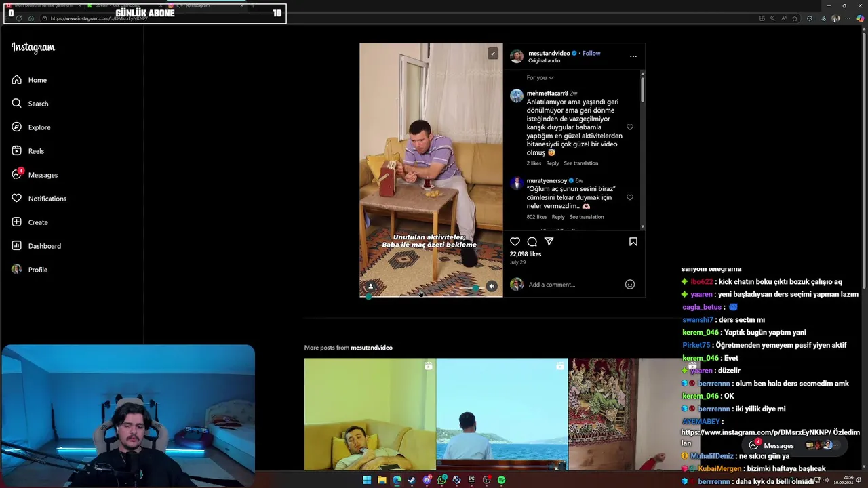Viewport: 868px width, 488px height.
Task: Open Profile in Instagram sidebar
Action: [29, 270]
